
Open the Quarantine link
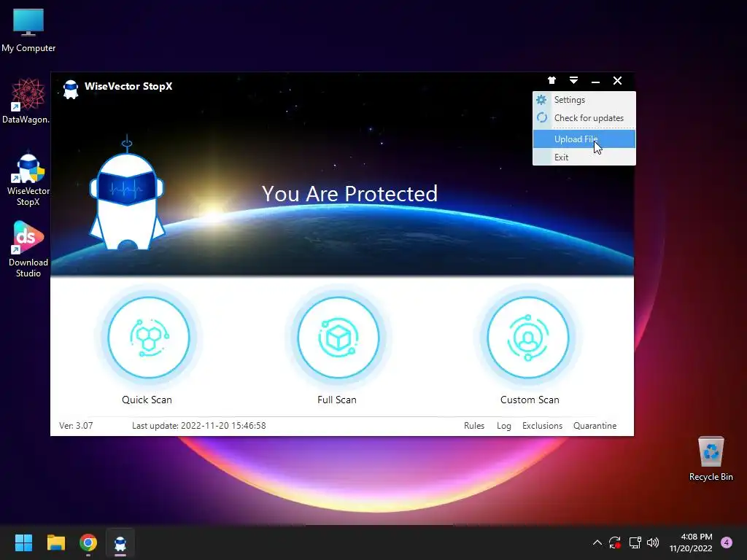point(595,426)
